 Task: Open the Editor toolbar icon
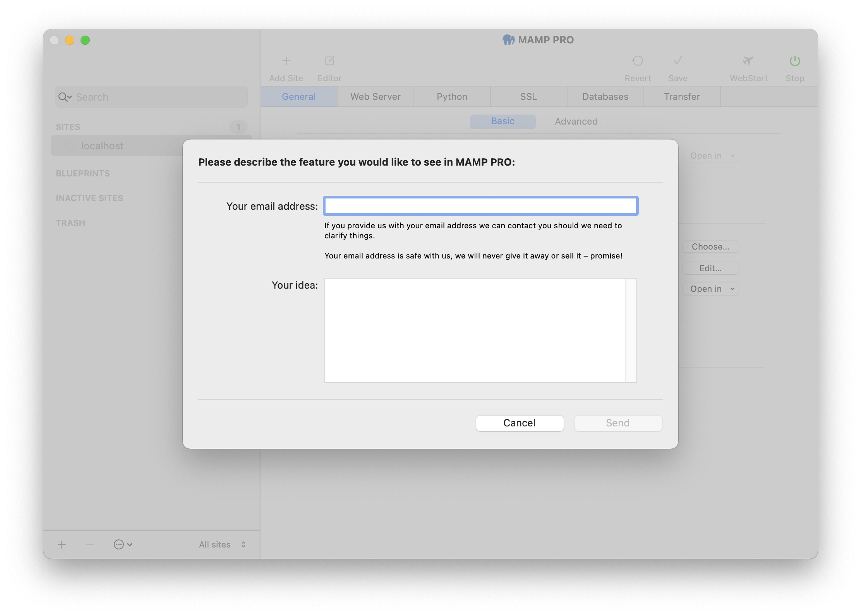pyautogui.click(x=330, y=61)
